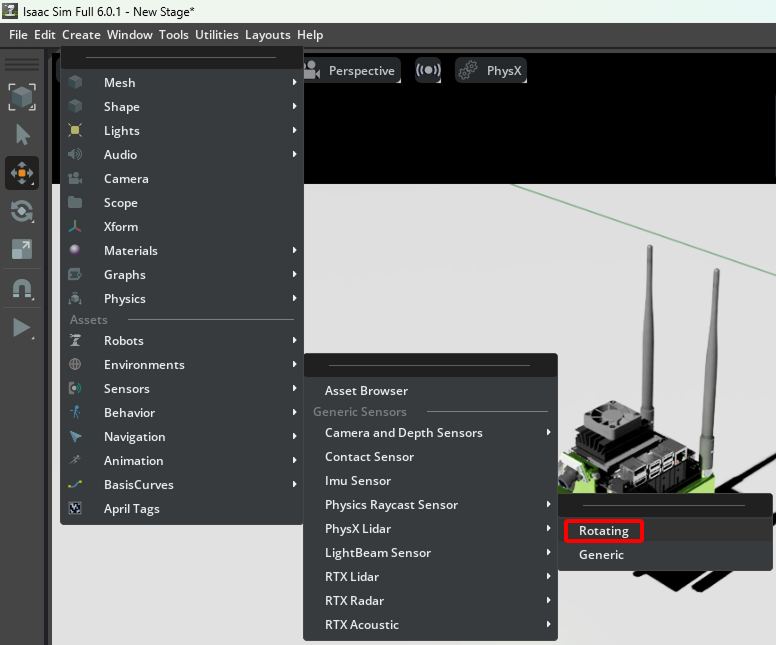
Task: Open the Perspective camera dropdown
Action: pos(352,70)
